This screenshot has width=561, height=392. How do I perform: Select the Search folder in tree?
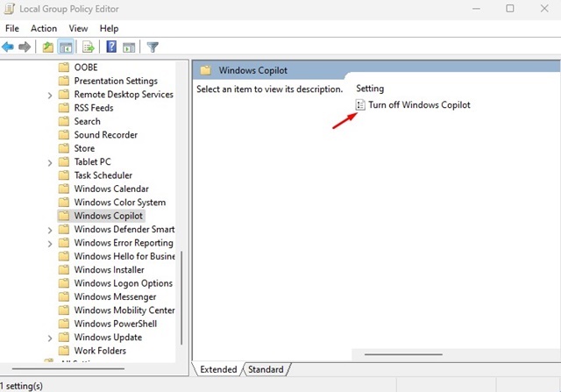tap(88, 121)
